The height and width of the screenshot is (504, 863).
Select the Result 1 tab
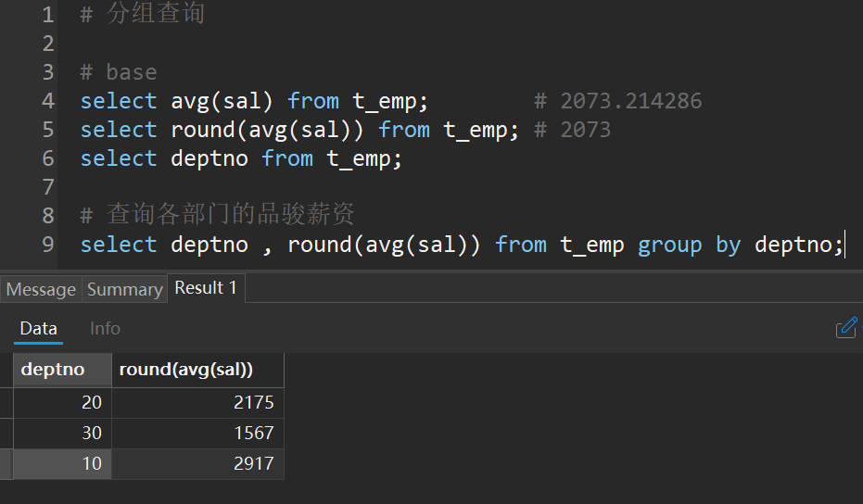[206, 288]
